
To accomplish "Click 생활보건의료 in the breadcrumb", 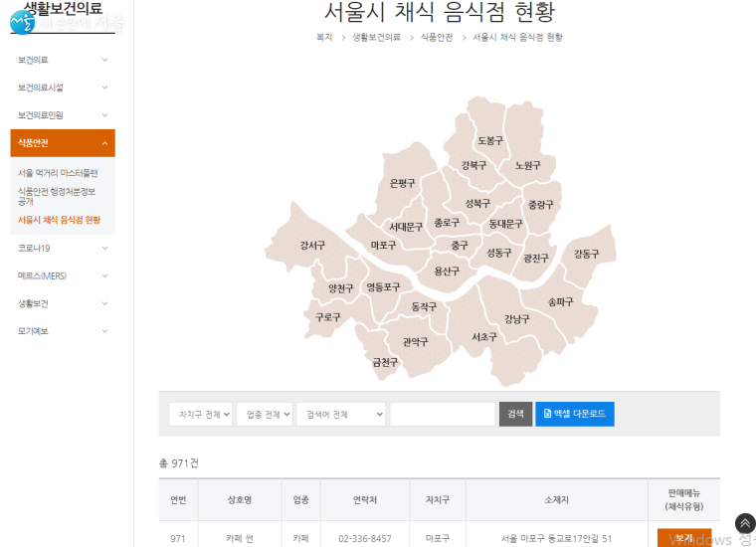I will tap(376, 37).
